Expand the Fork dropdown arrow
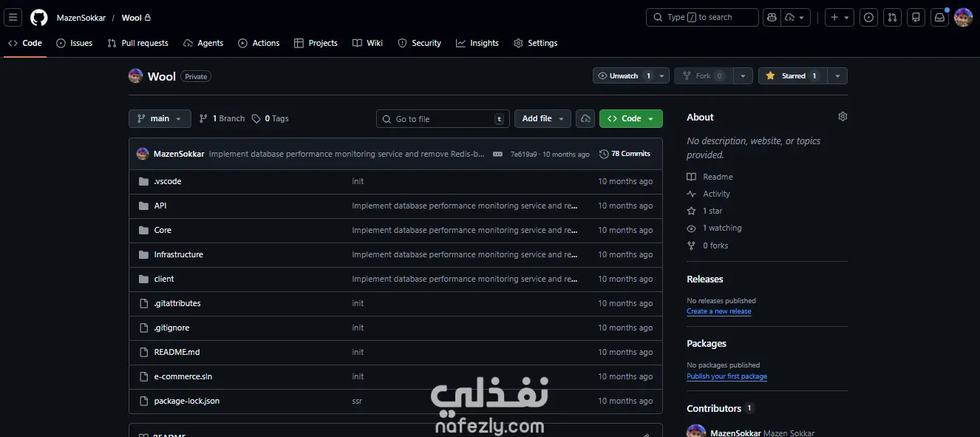 743,76
